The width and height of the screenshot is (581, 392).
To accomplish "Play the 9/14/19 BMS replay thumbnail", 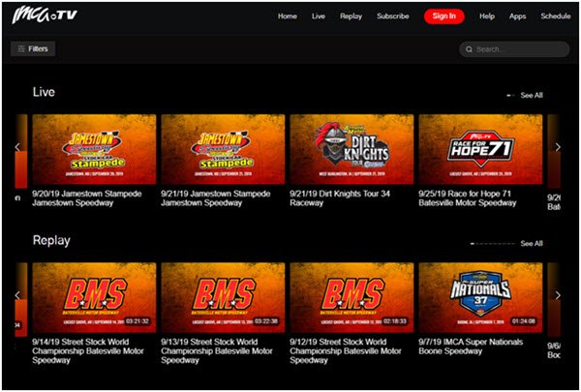I will pos(94,297).
